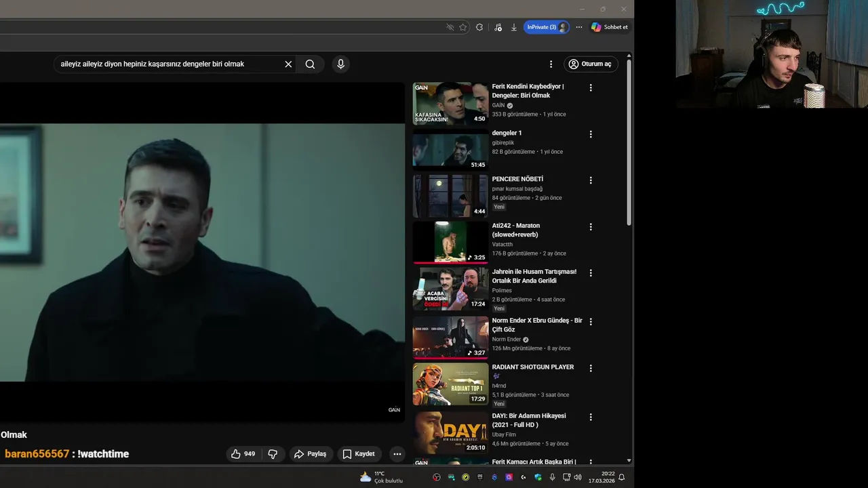Open options for Jahrein ile Husam video
Viewport: 868px width, 488px height.
click(591, 272)
